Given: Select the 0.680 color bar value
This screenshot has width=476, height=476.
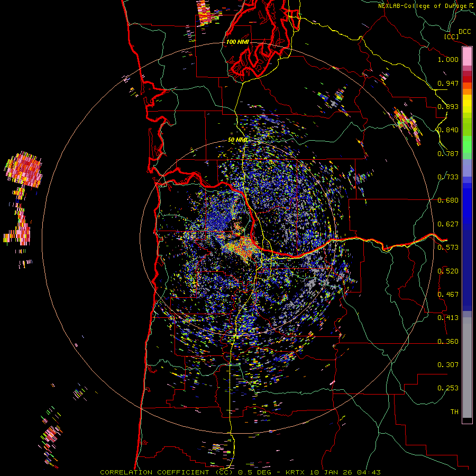Looking at the screenshot, I should (448, 200).
